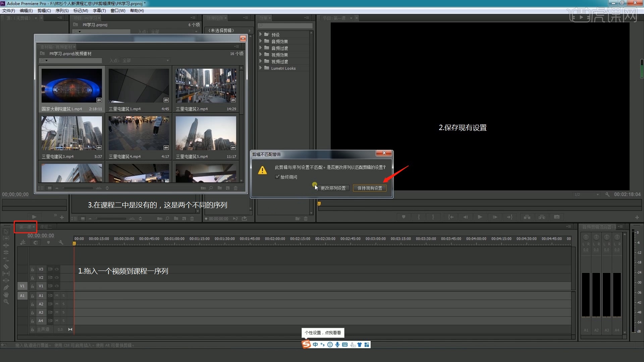
Task: Open program monitor settings wrench
Action: pos(607,194)
